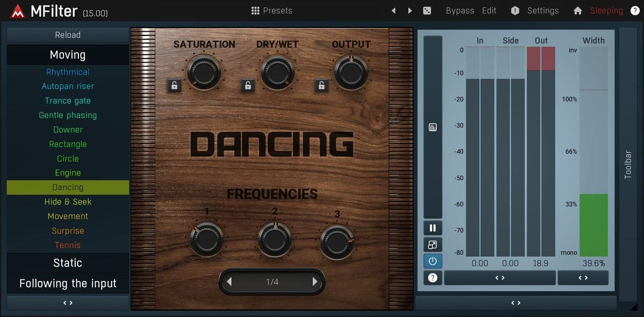Viewport: 644px width, 317px height.
Task: Click the meter help question mark button
Action: 433,278
